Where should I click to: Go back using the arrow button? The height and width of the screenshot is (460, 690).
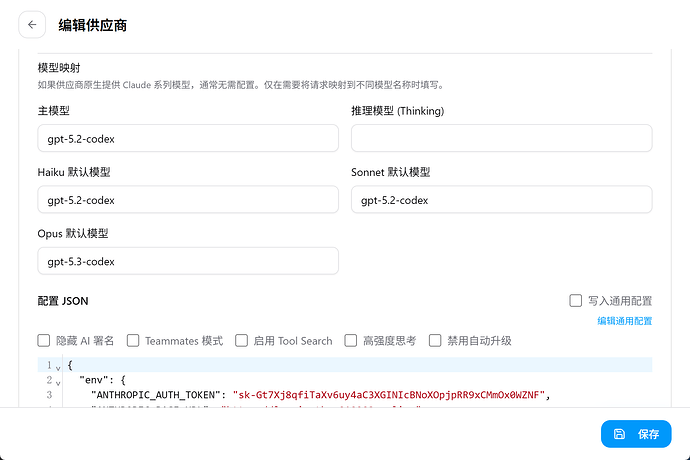tap(32, 25)
